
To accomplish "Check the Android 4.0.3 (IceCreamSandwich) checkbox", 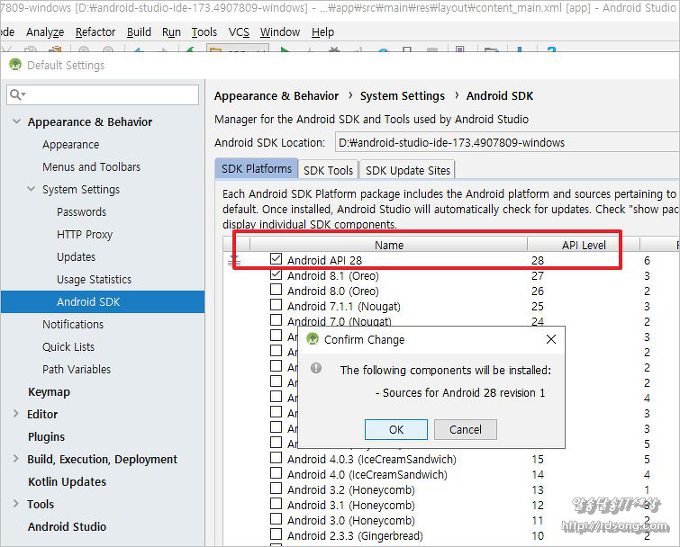I will 276,459.
